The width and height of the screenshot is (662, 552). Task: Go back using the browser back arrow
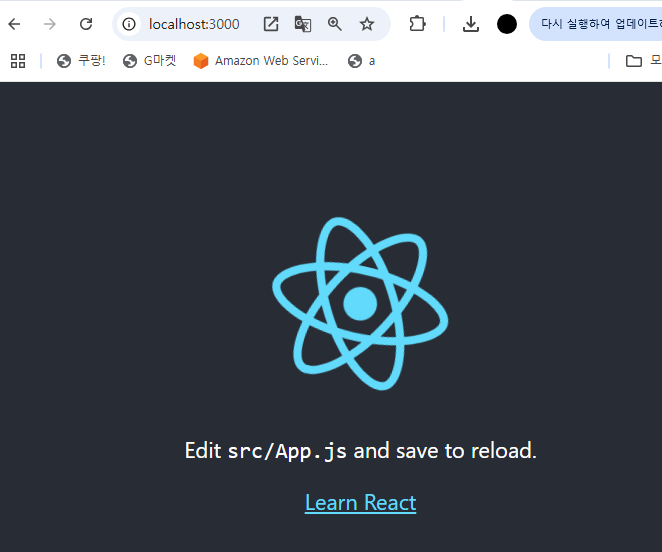click(x=14, y=24)
